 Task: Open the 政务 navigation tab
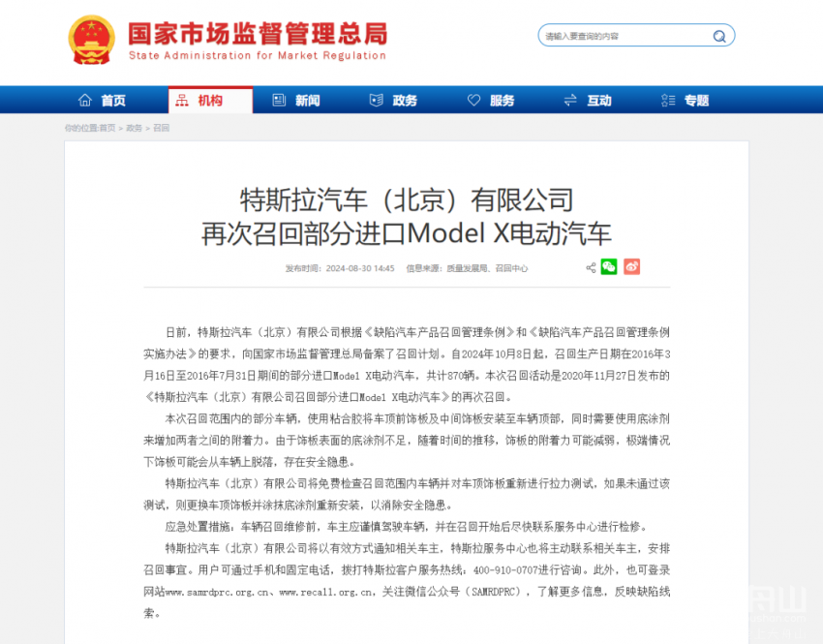[394, 100]
